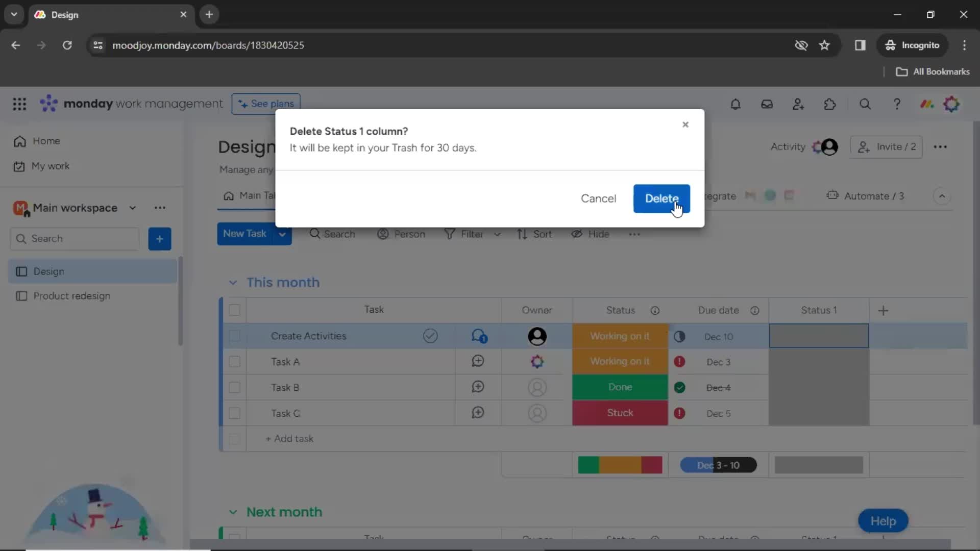The height and width of the screenshot is (551, 980).
Task: Click the notifications bell icon
Action: click(x=734, y=104)
